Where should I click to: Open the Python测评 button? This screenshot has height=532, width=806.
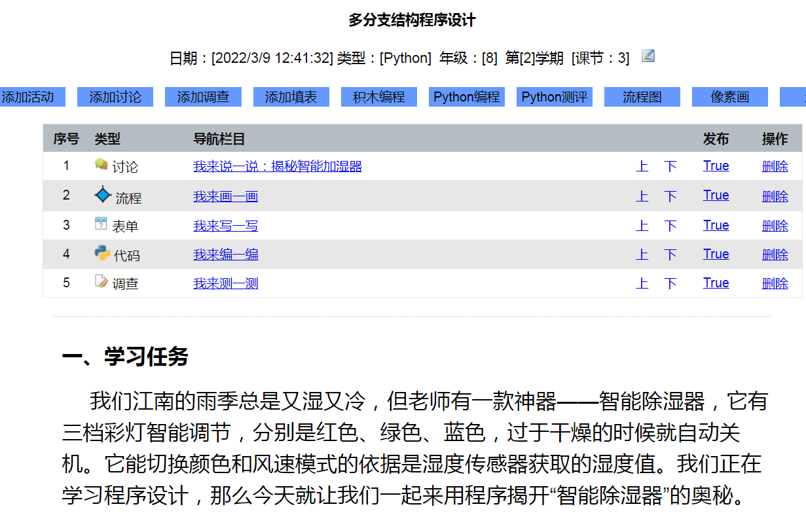pos(555,97)
